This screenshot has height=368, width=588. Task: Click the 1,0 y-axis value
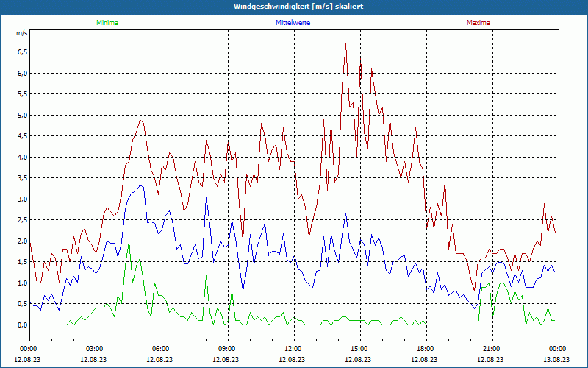pos(22,283)
